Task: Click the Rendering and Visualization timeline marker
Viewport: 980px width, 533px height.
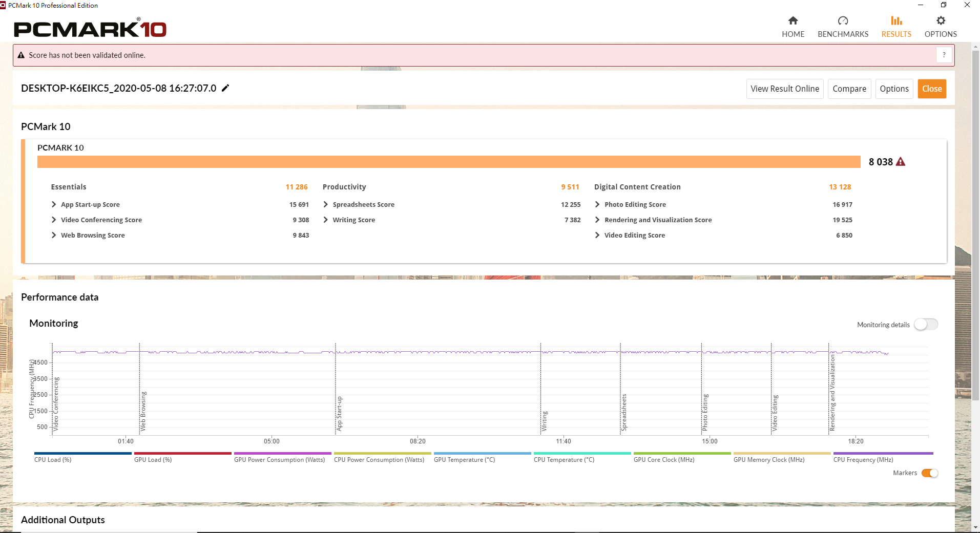Action: click(x=832, y=392)
